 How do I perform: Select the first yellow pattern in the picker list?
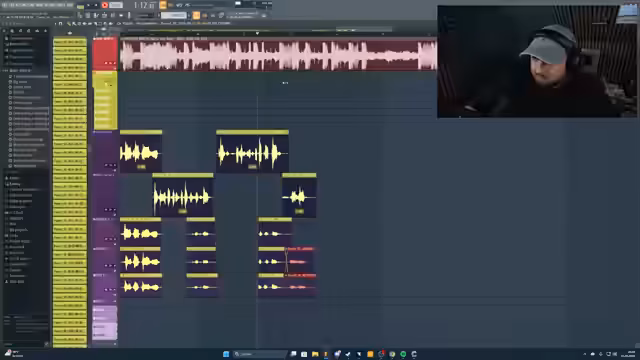click(x=70, y=42)
